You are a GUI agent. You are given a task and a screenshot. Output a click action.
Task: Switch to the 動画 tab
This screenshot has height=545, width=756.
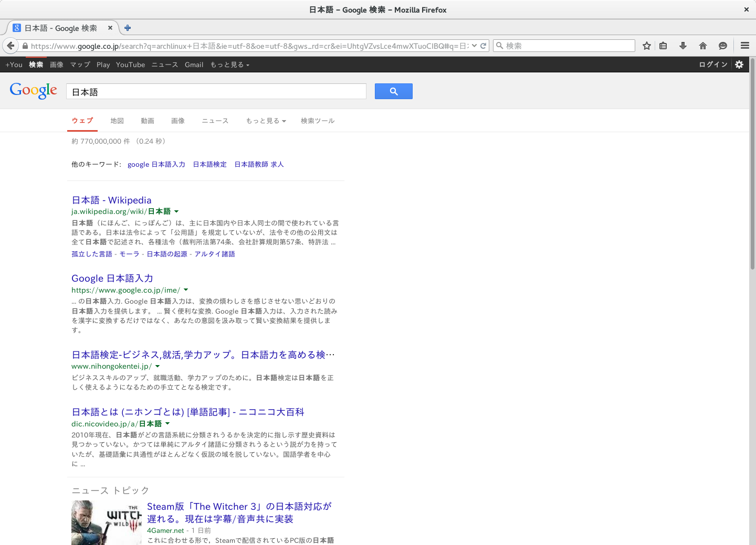pyautogui.click(x=148, y=121)
